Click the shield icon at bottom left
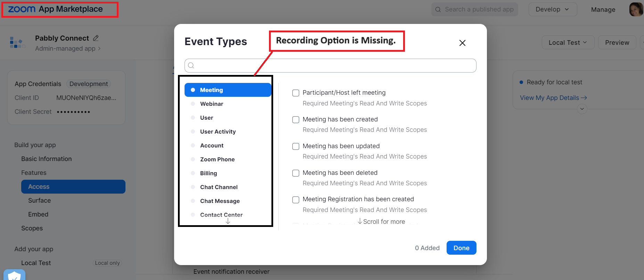The height and width of the screenshot is (280, 644). pyautogui.click(x=14, y=275)
